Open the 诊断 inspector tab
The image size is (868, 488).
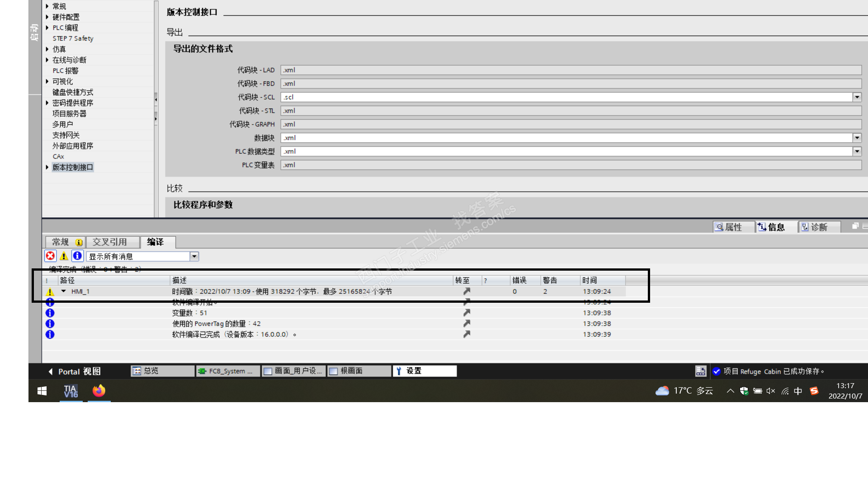coord(818,227)
